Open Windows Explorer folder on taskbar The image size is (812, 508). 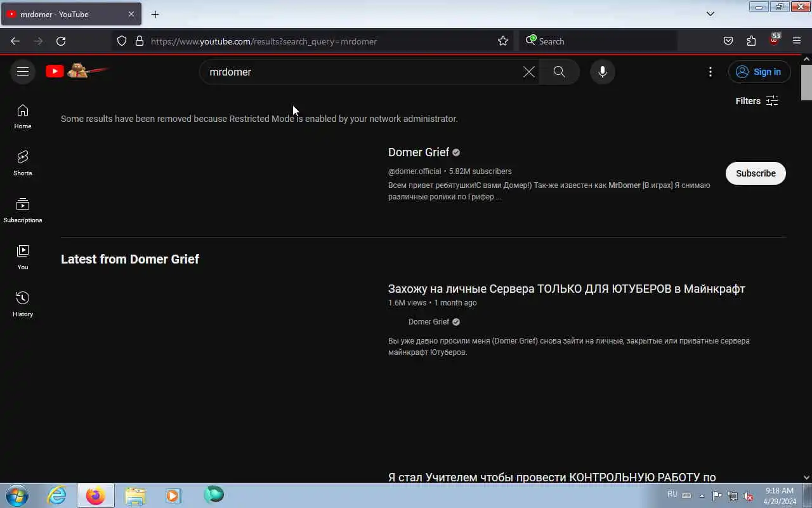(135, 495)
